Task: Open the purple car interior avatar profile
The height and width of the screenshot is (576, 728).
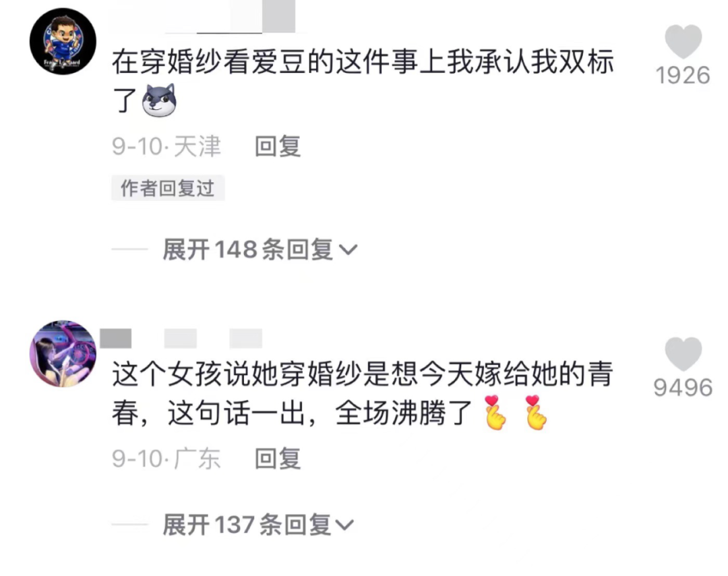Action: click(63, 353)
